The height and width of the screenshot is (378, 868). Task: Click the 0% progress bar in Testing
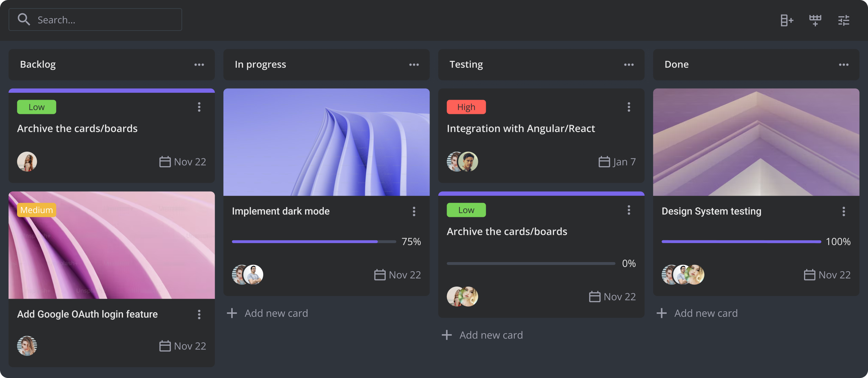(531, 263)
